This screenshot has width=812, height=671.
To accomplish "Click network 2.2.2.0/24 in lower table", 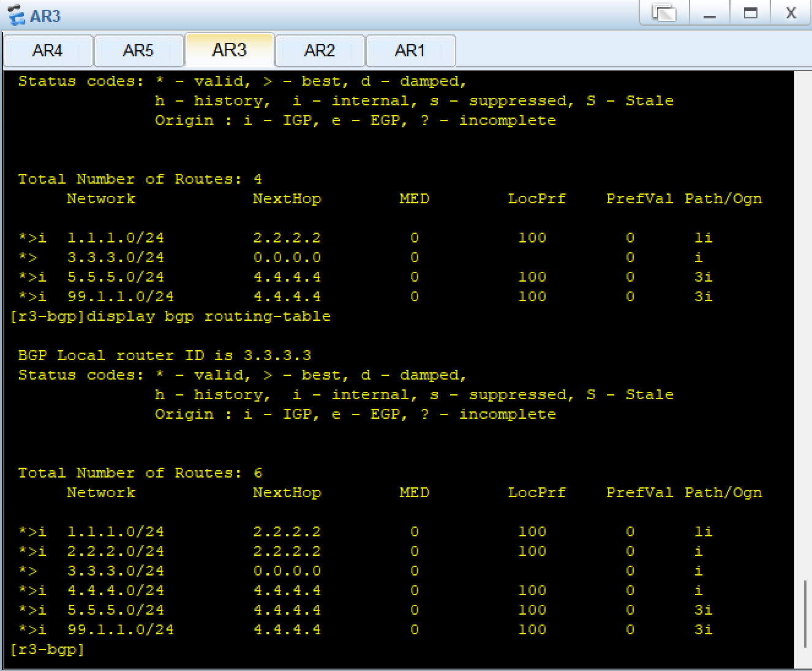I will click(x=116, y=552).
